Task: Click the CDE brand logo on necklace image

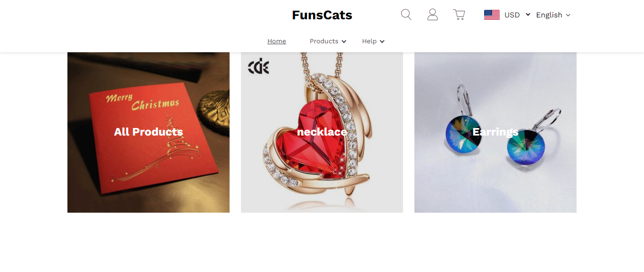Action: (x=258, y=66)
